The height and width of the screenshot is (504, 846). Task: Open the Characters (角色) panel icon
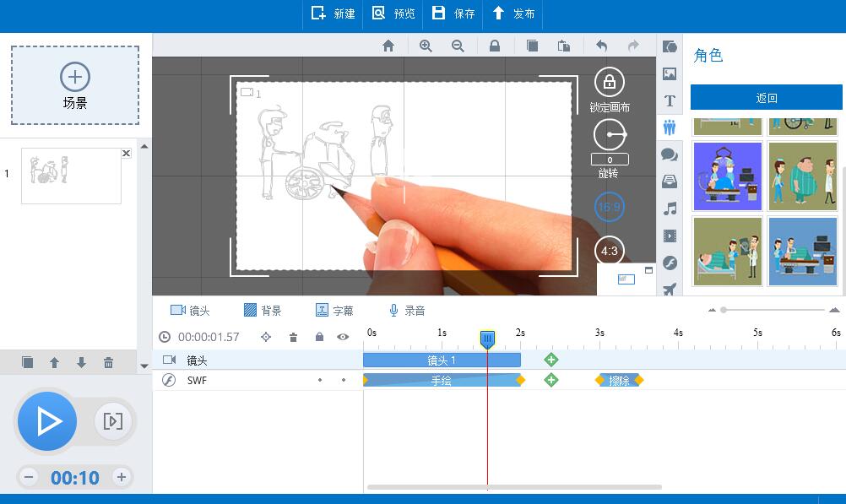click(x=670, y=127)
